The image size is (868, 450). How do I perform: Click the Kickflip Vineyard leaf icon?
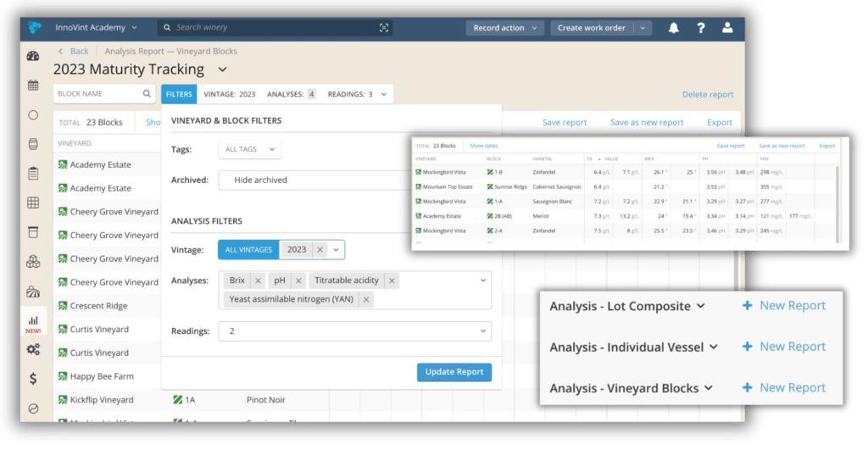63,400
